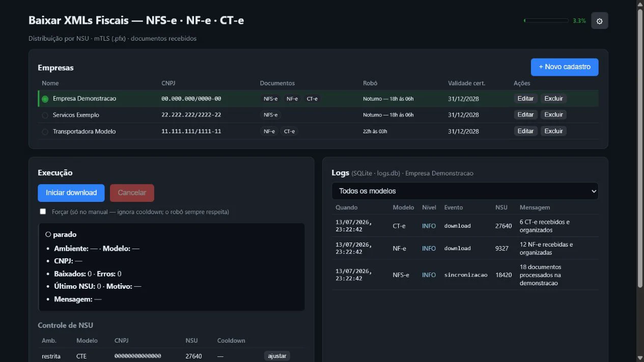This screenshot has width=644, height=362.
Task: Click the '6 CT-e recebidos e organizados' message
Action: (545, 226)
